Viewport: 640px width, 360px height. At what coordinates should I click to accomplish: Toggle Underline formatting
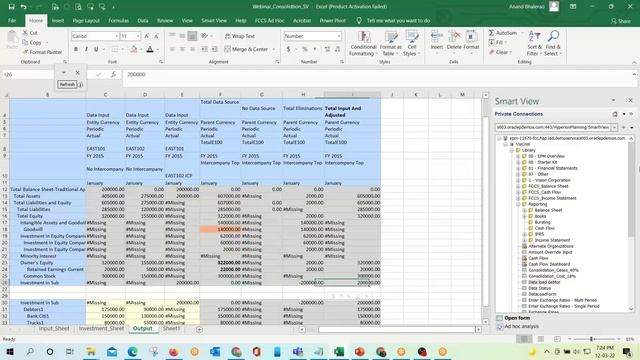[96, 49]
